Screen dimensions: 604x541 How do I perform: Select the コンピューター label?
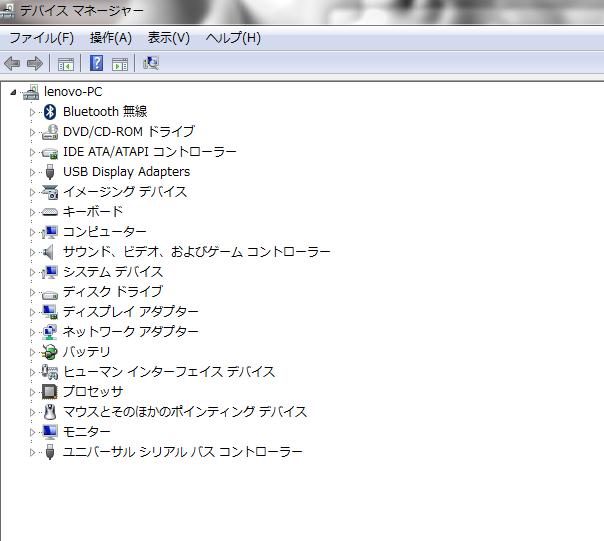click(x=104, y=232)
